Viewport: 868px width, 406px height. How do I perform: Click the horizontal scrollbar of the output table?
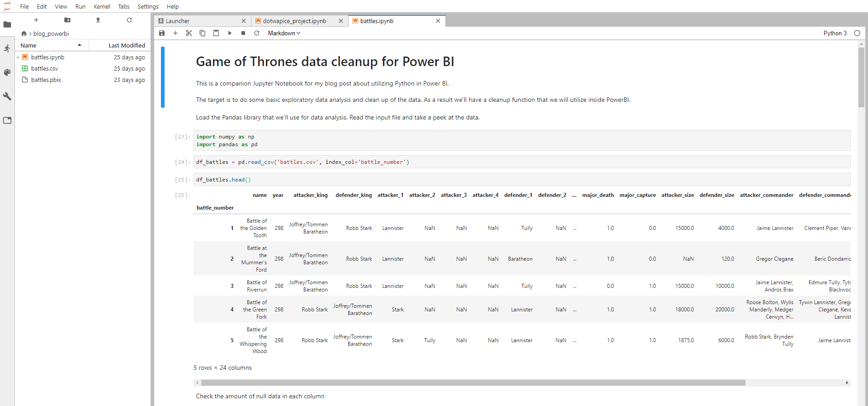(x=473, y=383)
